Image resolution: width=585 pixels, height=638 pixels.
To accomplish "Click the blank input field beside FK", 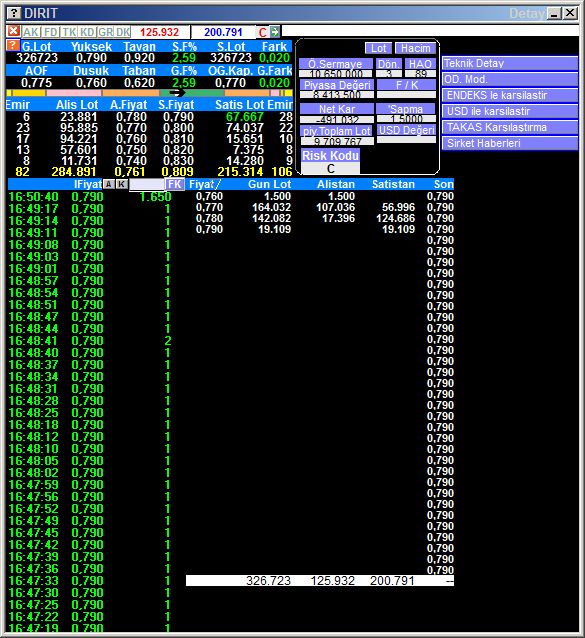I will pos(147,184).
